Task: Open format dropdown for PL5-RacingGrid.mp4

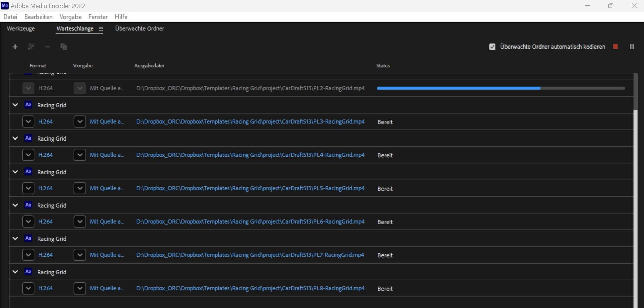Action: [28, 188]
